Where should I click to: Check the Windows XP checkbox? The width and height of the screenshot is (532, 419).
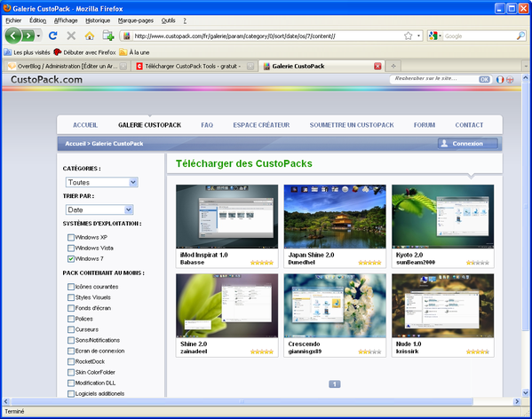[x=71, y=237]
